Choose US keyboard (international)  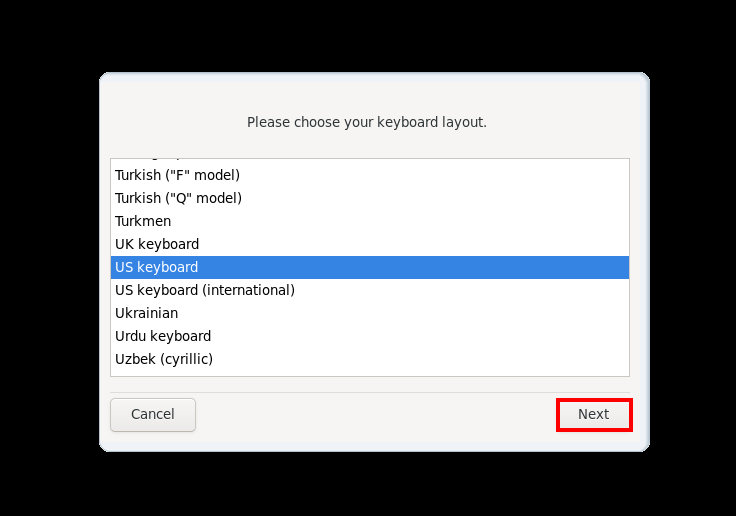[370, 290]
